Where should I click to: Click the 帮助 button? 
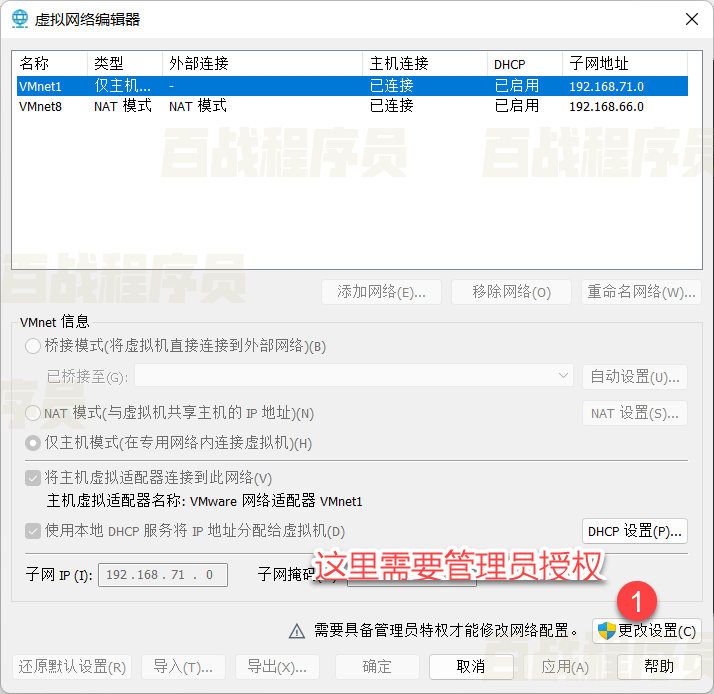click(x=659, y=667)
